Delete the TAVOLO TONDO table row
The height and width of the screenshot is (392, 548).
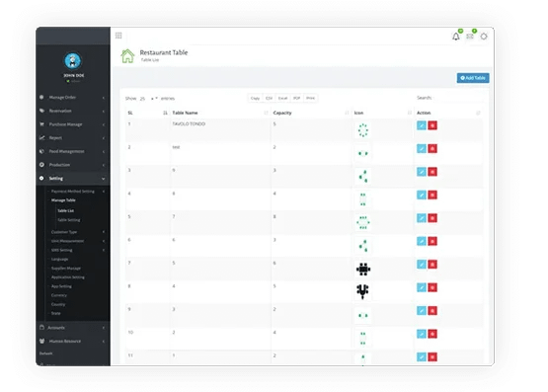[432, 125]
